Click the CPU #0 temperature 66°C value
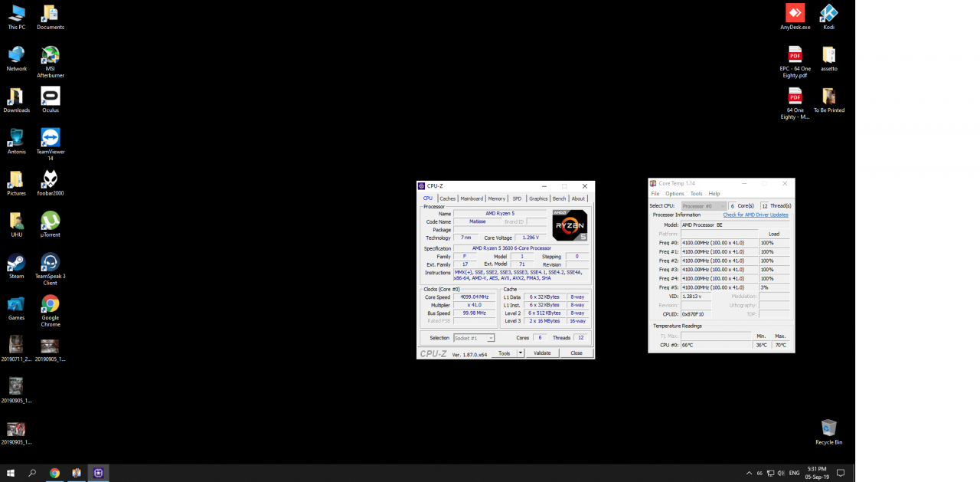 [x=716, y=345]
